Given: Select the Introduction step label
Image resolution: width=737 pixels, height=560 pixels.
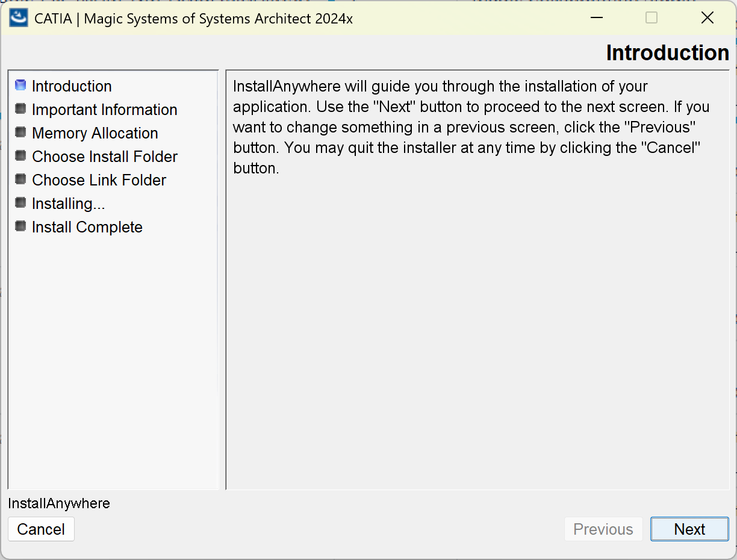Looking at the screenshot, I should click(x=72, y=86).
